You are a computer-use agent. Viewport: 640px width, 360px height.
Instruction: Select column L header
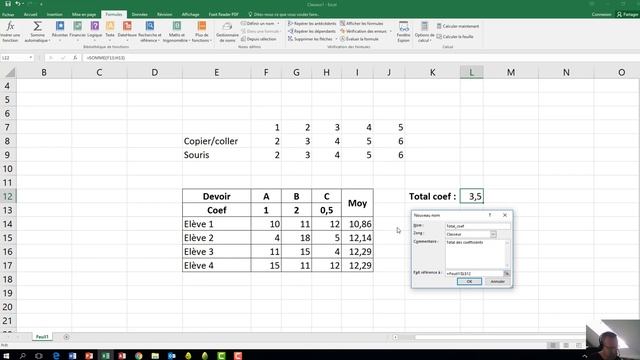(471, 72)
